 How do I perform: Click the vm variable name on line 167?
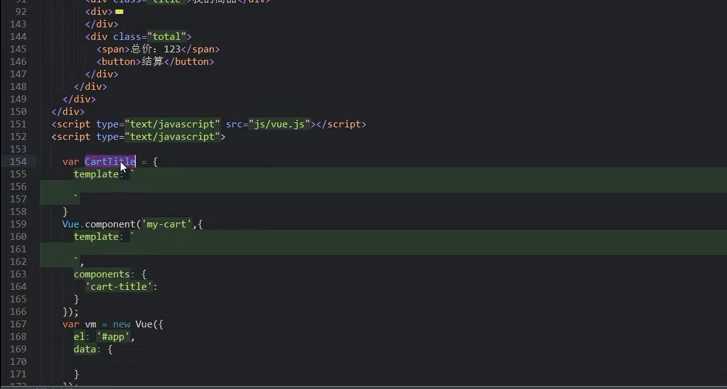[x=90, y=325]
